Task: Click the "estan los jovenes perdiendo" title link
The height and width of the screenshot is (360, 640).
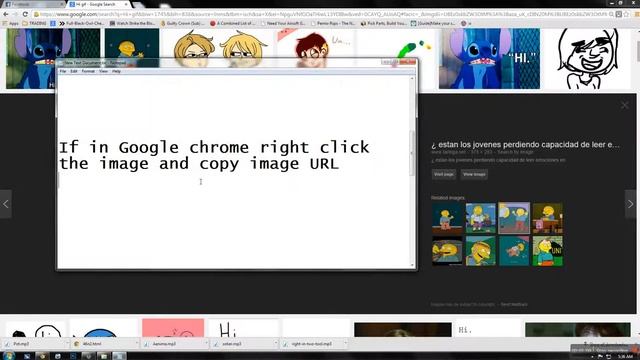Action: 525,144
